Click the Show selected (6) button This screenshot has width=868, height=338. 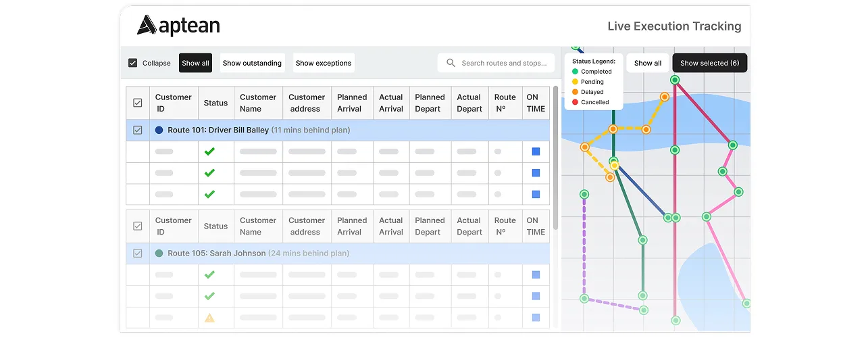click(709, 63)
